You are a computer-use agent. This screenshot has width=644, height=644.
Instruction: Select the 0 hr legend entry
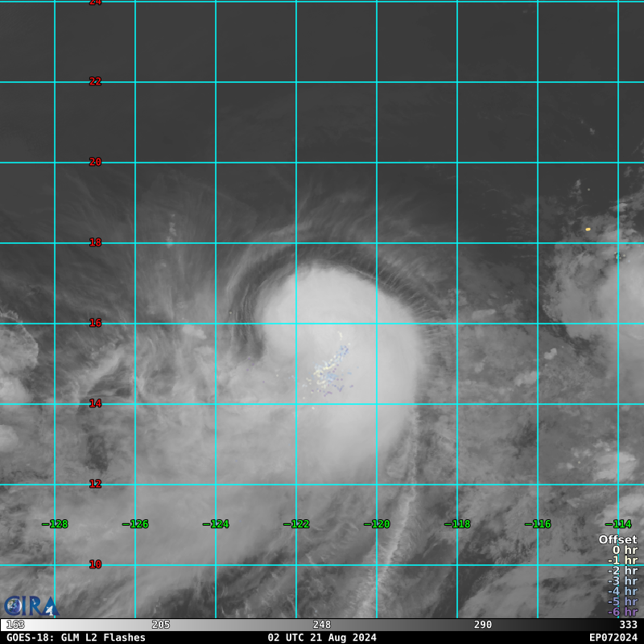coord(625,550)
